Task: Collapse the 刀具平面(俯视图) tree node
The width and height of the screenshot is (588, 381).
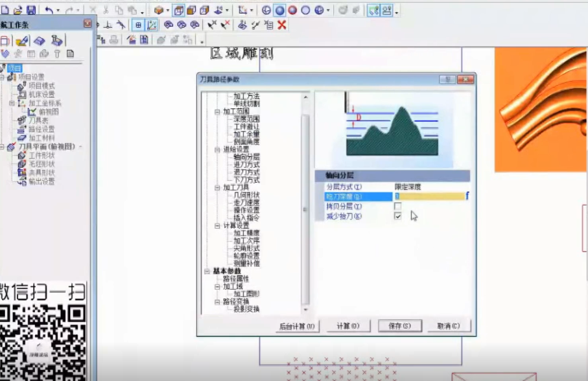Action: tap(3, 147)
